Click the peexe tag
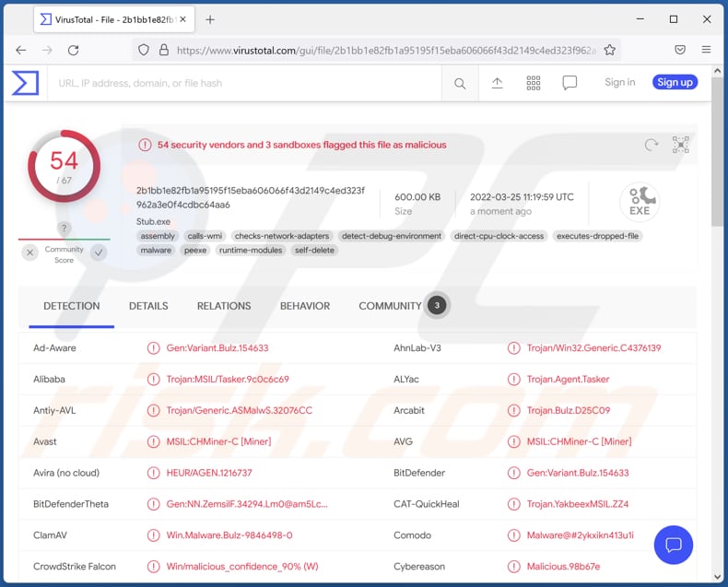Viewport: 728px width, 587px height. (195, 251)
